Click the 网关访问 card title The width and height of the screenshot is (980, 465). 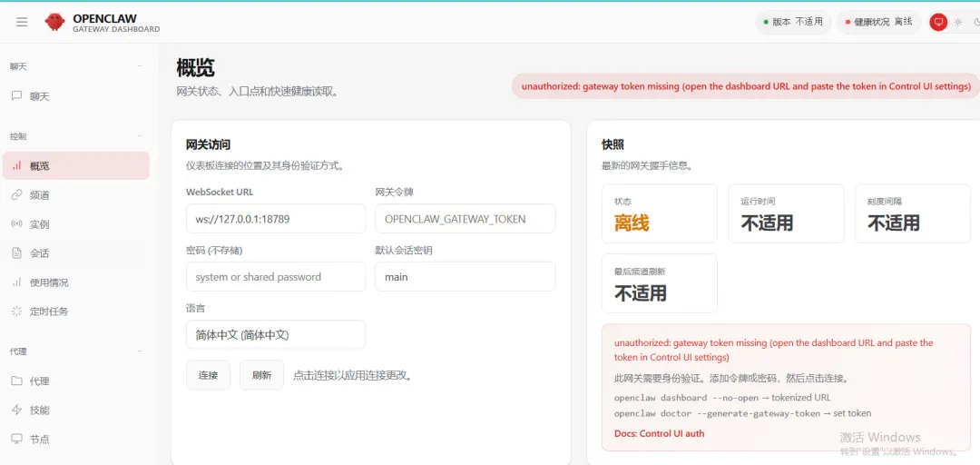click(208, 144)
